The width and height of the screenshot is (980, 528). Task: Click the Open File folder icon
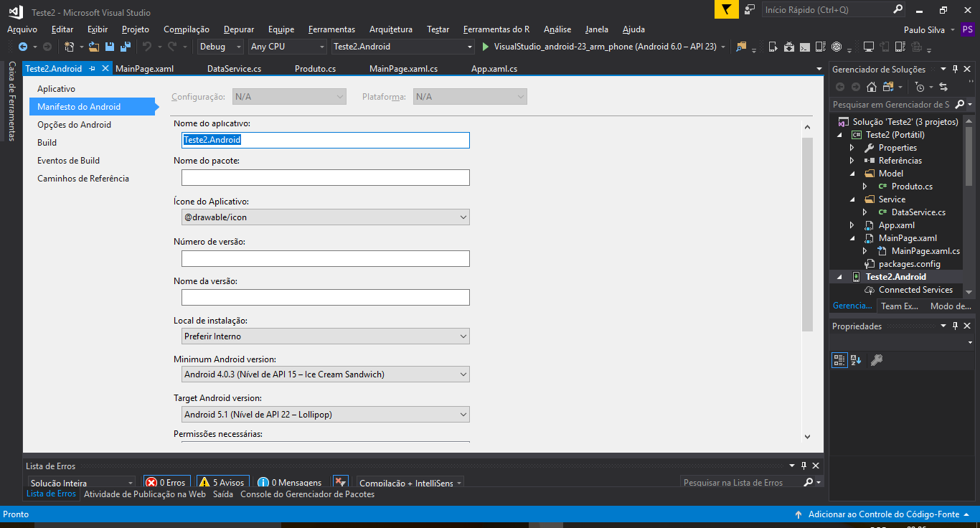[94, 47]
